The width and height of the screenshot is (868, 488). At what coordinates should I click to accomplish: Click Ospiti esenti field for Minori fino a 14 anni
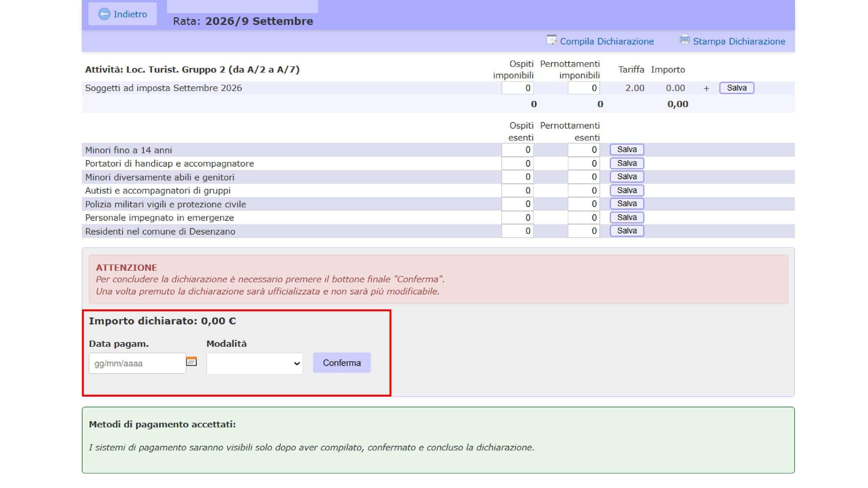(518, 150)
